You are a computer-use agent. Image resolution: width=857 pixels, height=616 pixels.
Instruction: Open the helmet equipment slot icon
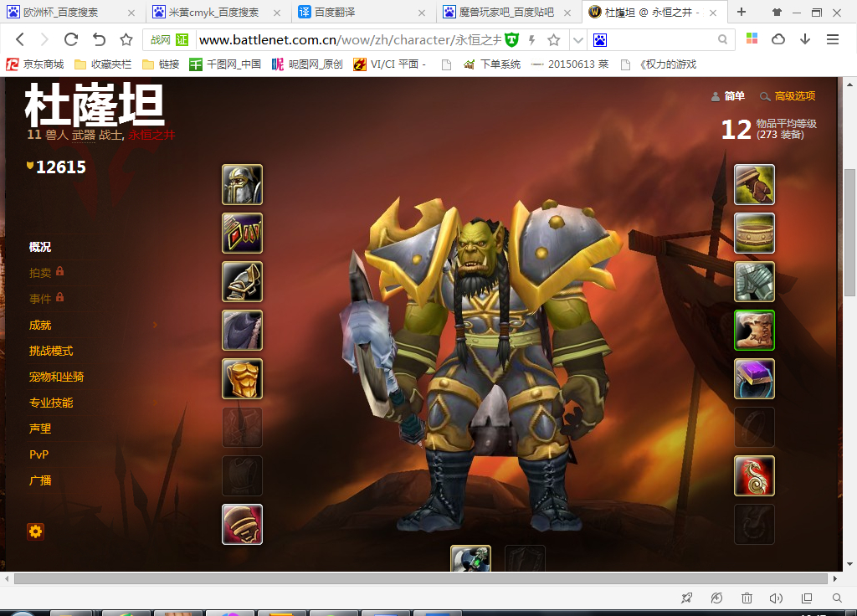click(x=242, y=185)
